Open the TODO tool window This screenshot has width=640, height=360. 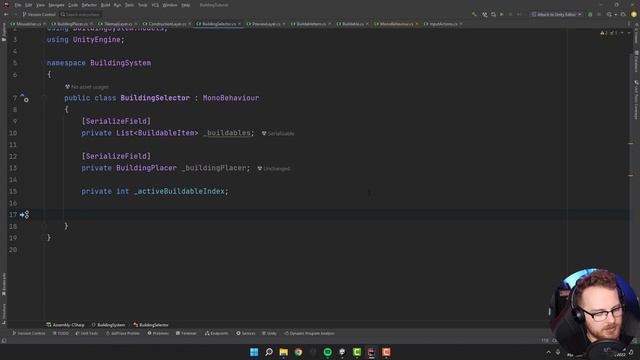pyautogui.click(x=61, y=333)
